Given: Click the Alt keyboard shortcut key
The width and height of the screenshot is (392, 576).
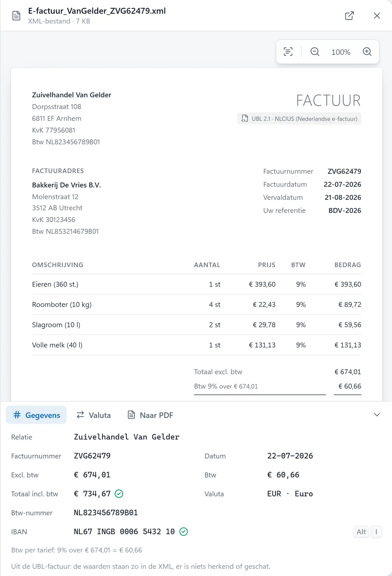Looking at the screenshot, I should click(x=361, y=532).
